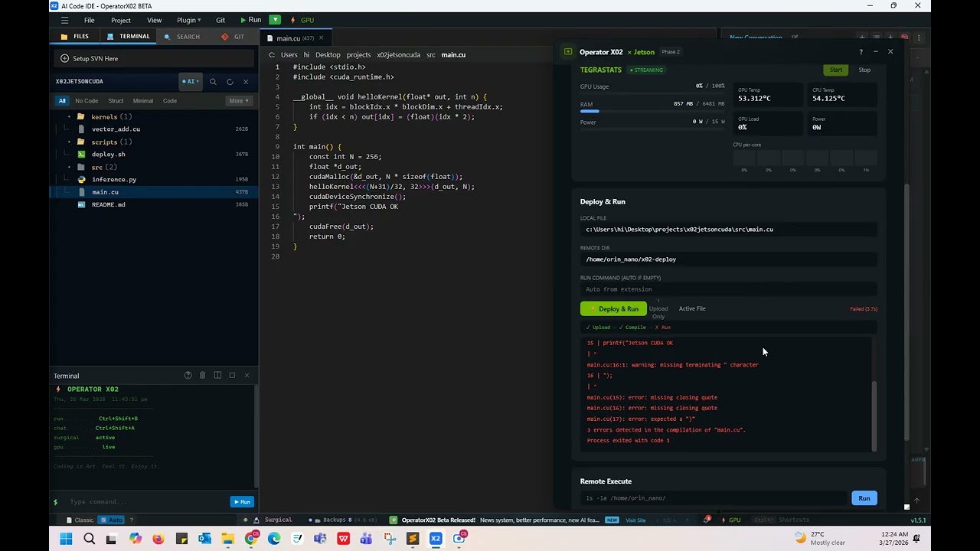Focus the Run Command input field
Viewport: 980px width, 551px height.
728,289
